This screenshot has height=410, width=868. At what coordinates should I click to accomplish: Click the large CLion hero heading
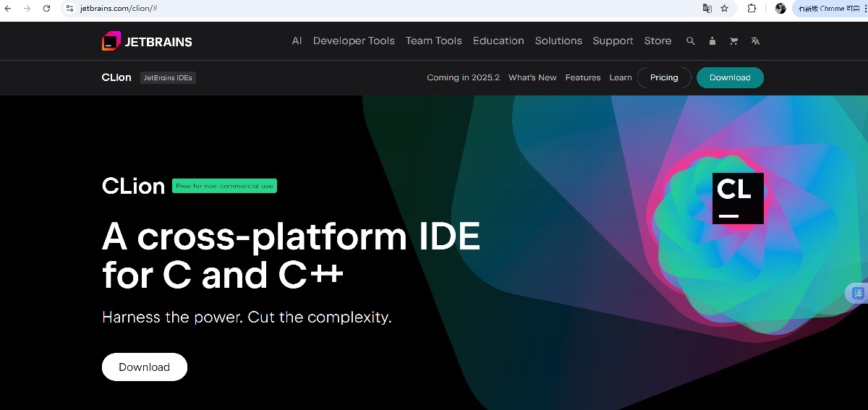(x=134, y=186)
